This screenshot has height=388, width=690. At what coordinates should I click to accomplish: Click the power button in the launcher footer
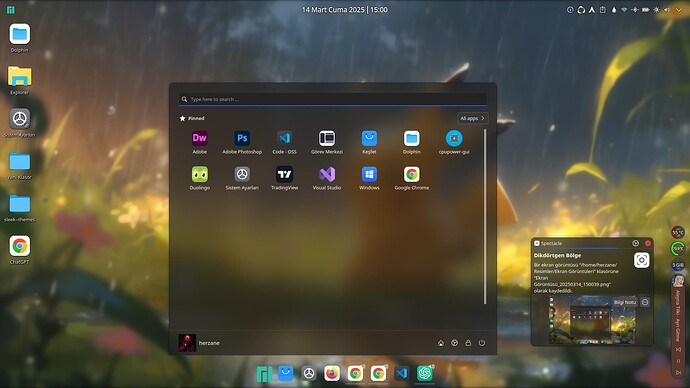pos(482,343)
